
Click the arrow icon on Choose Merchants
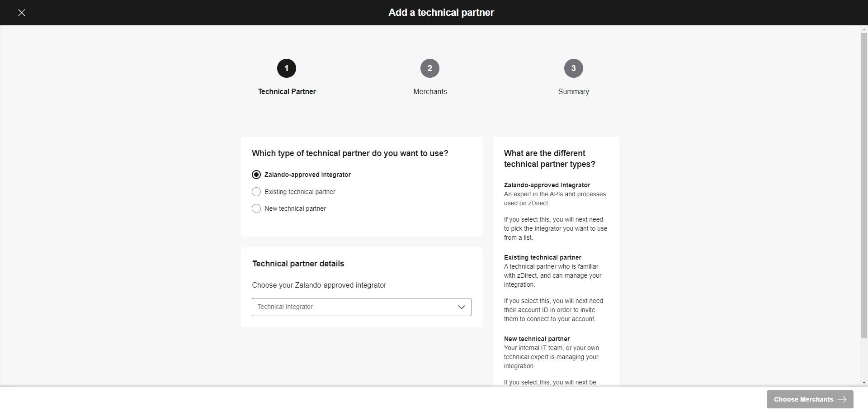pyautogui.click(x=842, y=399)
